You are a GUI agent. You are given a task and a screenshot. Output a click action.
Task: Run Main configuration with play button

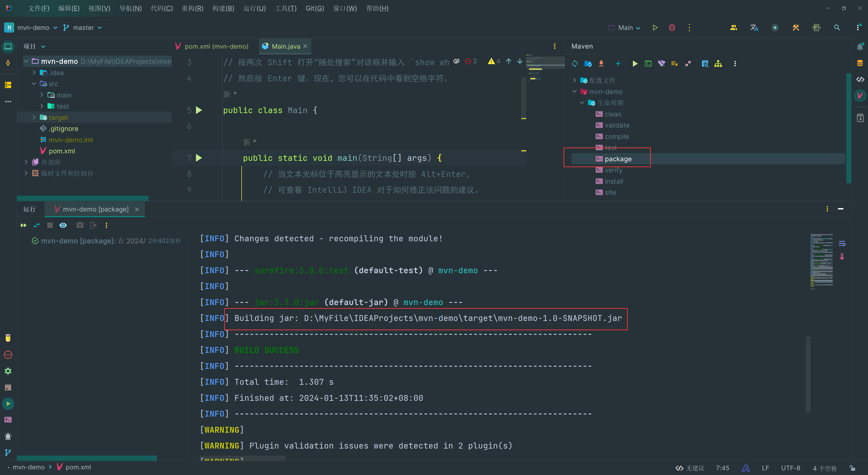(655, 28)
